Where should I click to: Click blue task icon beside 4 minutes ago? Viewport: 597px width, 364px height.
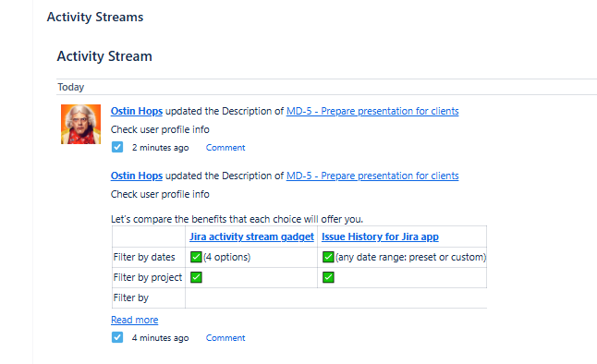(117, 337)
